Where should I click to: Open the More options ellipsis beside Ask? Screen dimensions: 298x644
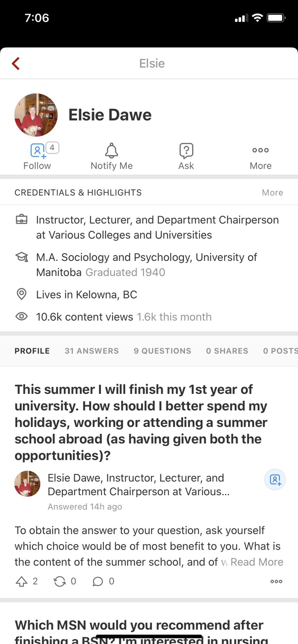tap(260, 150)
